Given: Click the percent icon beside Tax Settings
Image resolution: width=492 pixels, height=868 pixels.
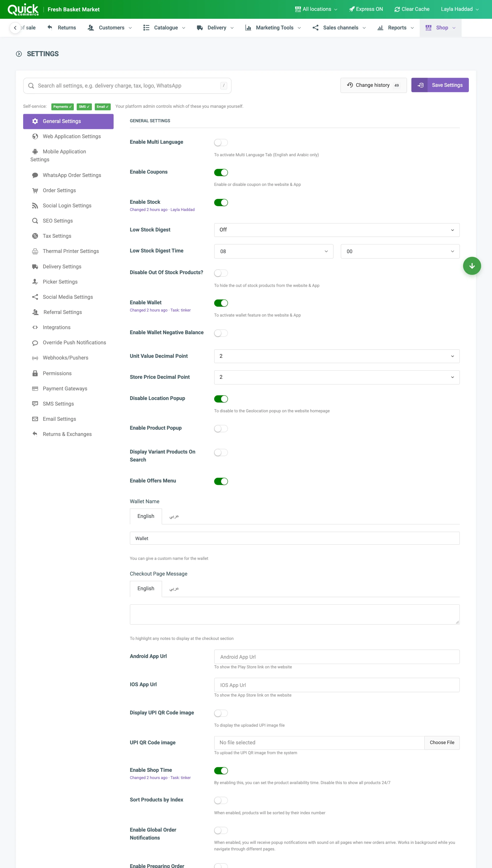Looking at the screenshot, I should tap(35, 236).
